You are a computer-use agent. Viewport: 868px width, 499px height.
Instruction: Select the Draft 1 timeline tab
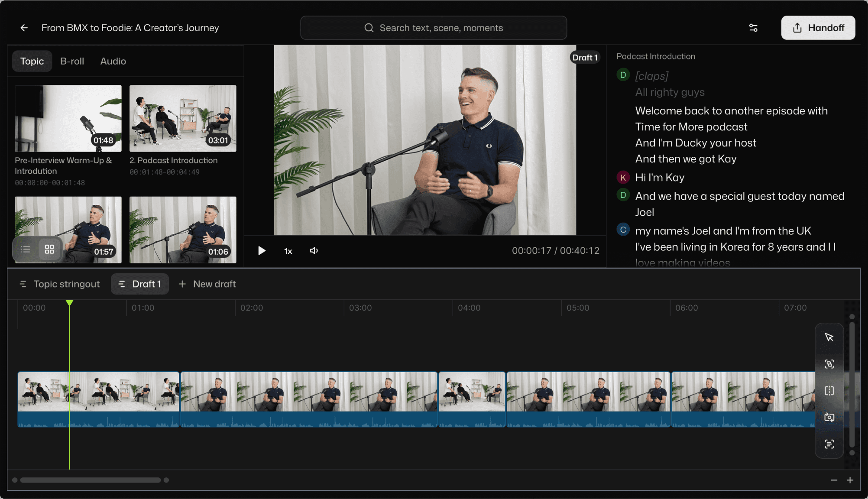(140, 284)
